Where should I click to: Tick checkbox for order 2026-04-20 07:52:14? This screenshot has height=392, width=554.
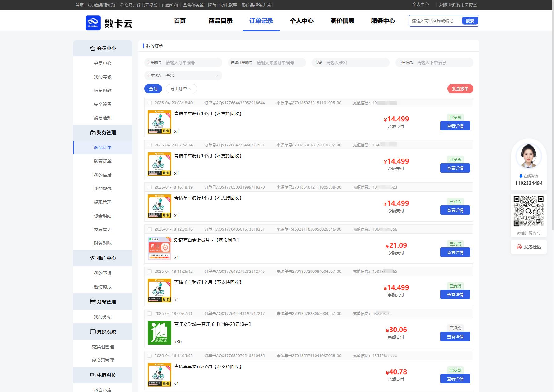(150, 145)
